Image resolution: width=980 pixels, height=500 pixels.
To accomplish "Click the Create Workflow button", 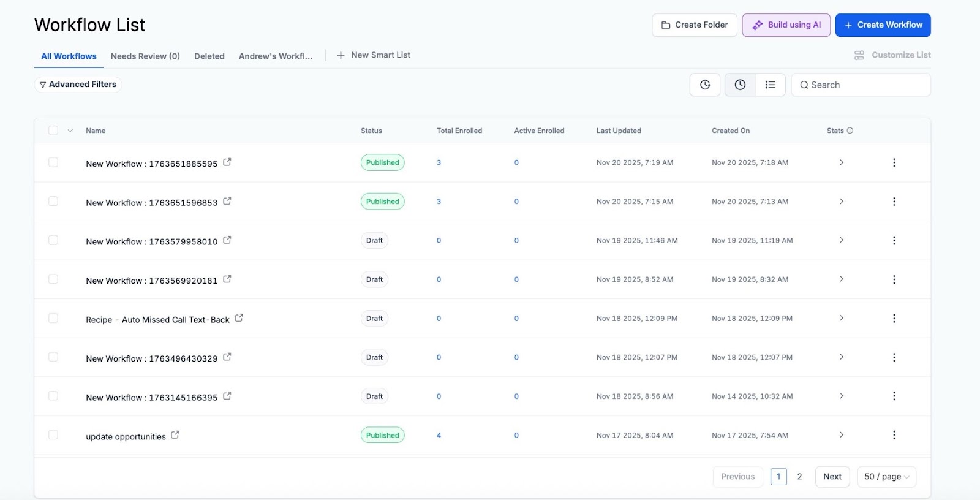I will click(883, 25).
